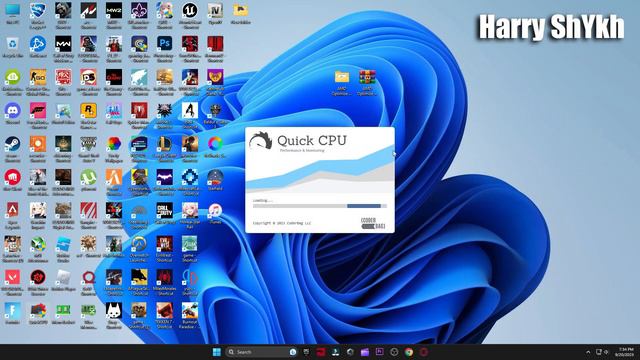Image resolution: width=640 pixels, height=360 pixels.
Task: Open volume control in system tray
Action: click(x=606, y=352)
